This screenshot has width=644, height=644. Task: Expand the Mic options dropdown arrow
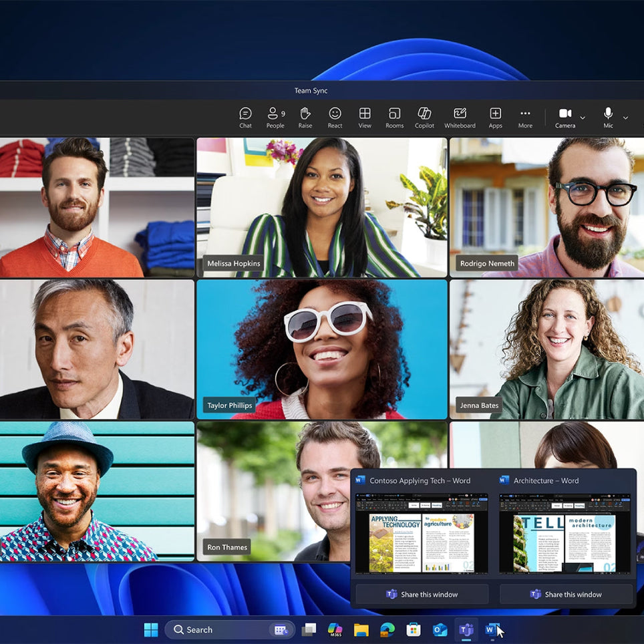click(x=625, y=118)
